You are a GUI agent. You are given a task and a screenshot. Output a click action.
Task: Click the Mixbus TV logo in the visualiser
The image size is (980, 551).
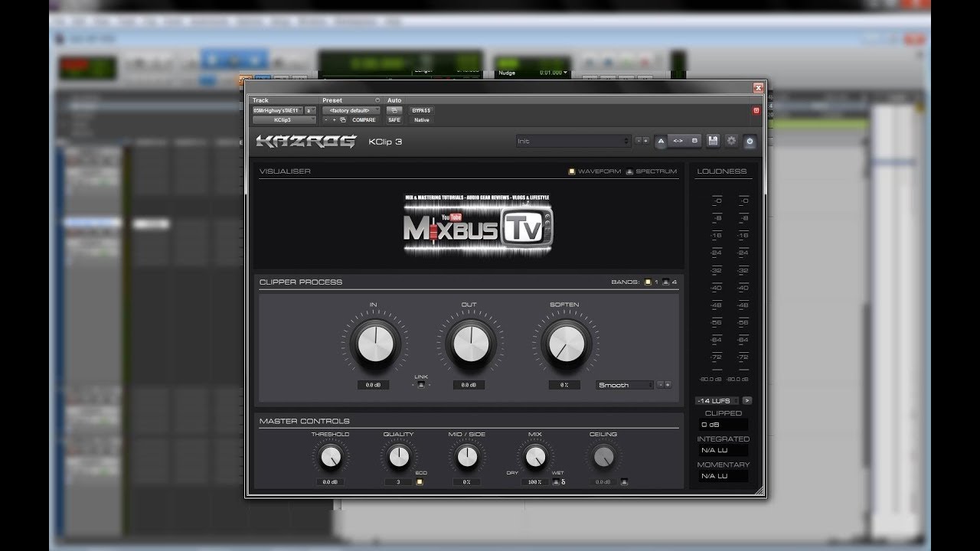tap(479, 227)
